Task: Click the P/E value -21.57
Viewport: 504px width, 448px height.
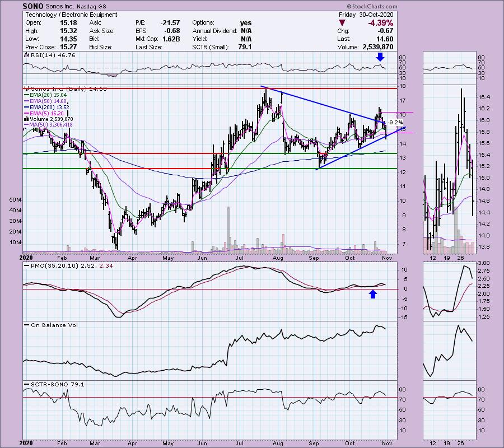Action: pos(170,23)
